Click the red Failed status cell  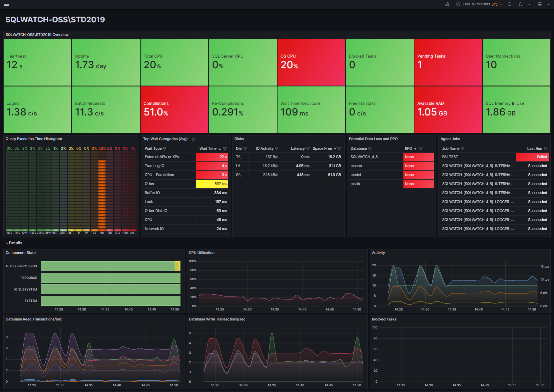[x=532, y=157]
